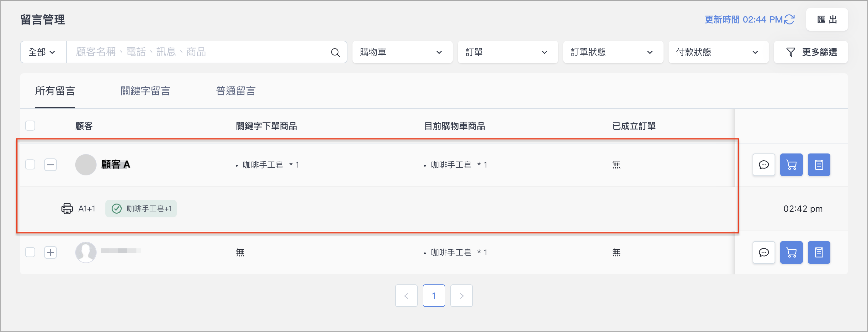Screen dimensions: 868x332
Task: Expand second customer row with plus button
Action: pyautogui.click(x=50, y=252)
